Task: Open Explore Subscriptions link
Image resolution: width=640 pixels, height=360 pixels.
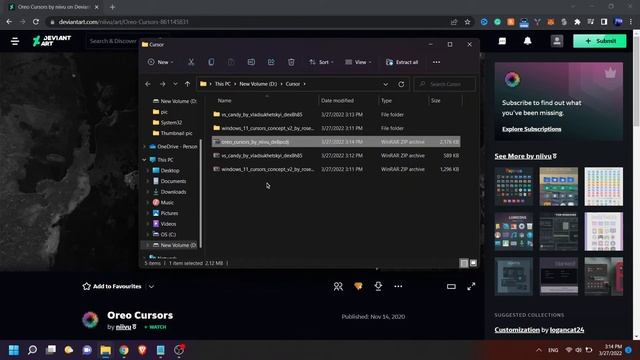Action: (x=531, y=129)
